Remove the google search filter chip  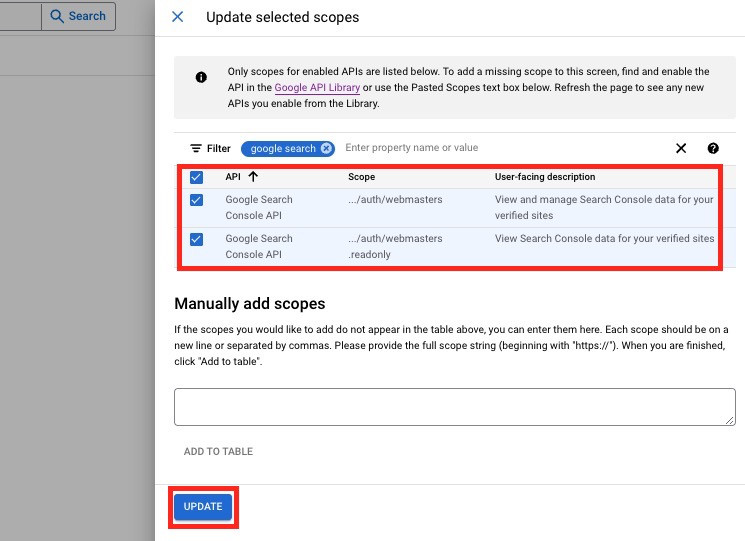tap(326, 148)
